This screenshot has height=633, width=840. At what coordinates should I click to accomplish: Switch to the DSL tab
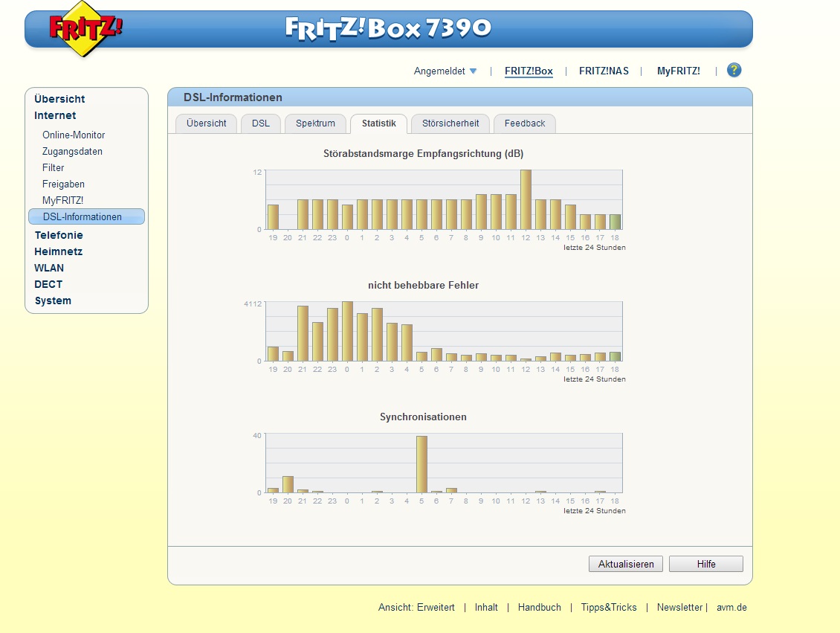pyautogui.click(x=261, y=123)
